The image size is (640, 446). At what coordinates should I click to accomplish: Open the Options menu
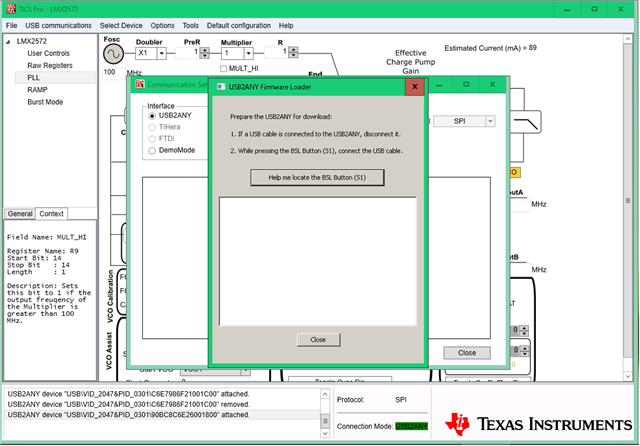coord(162,25)
